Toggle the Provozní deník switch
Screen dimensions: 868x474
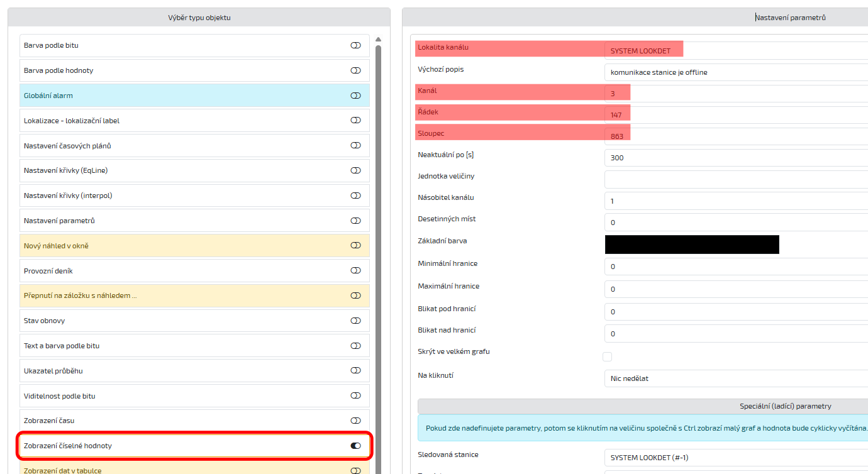tap(355, 271)
